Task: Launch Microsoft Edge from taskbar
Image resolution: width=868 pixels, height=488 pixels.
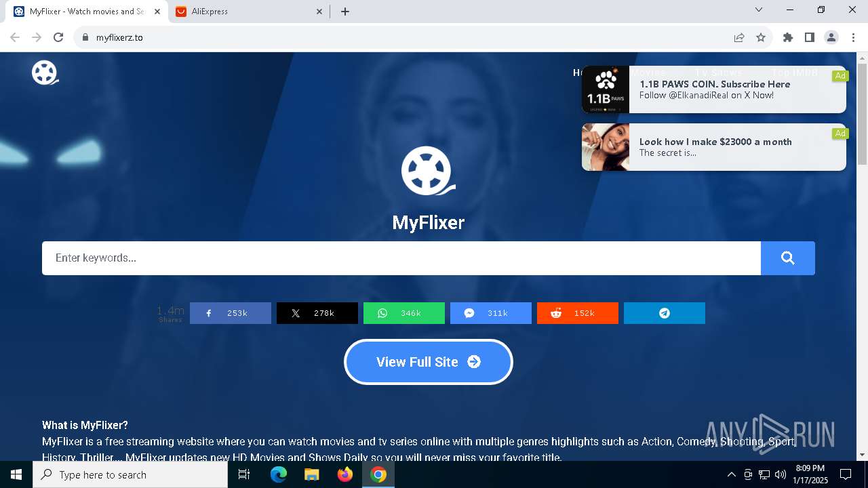Action: click(x=279, y=474)
